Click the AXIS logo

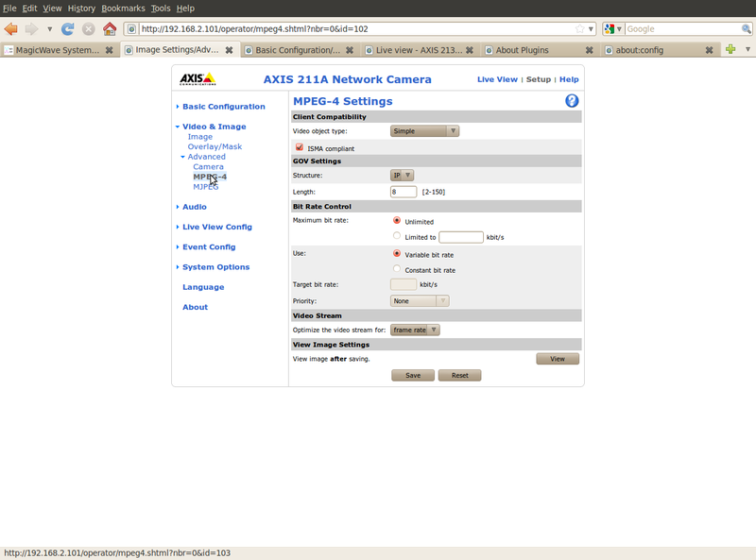click(198, 79)
